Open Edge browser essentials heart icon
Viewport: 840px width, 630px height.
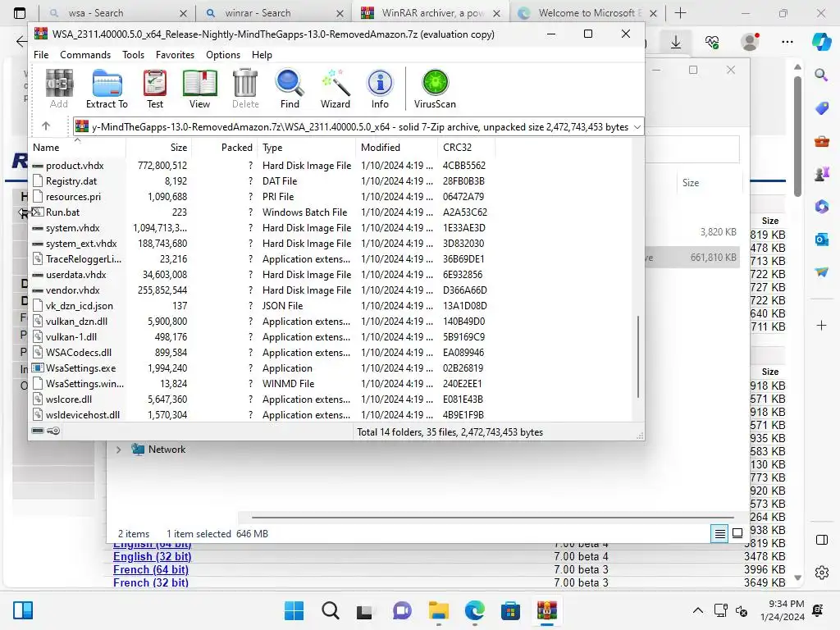click(712, 42)
